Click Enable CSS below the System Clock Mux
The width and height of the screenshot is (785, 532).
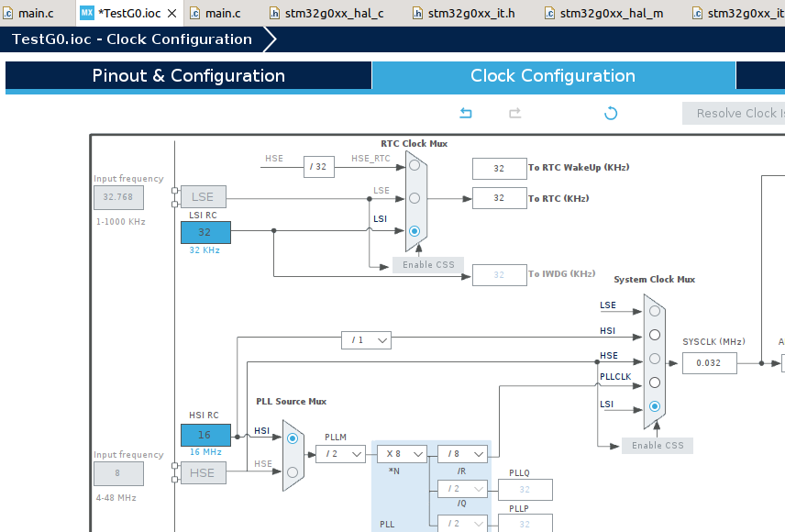tap(657, 445)
